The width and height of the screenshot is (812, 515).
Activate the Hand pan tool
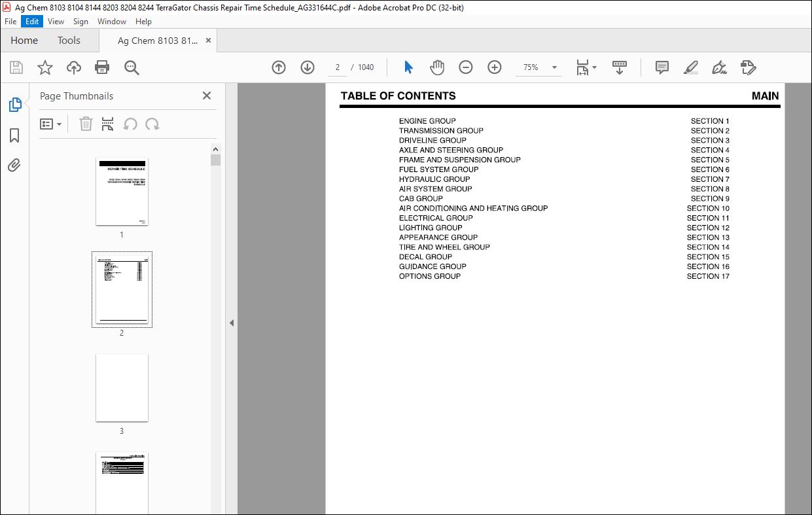437,67
